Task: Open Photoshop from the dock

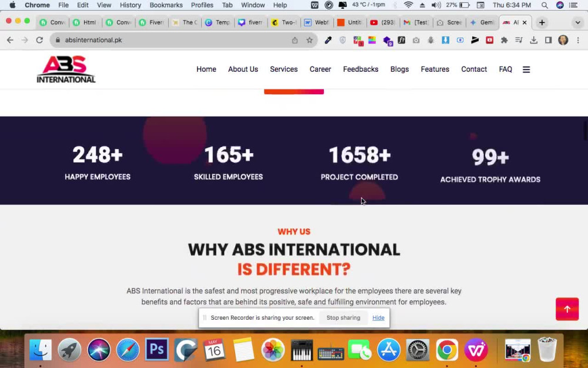Action: (x=157, y=349)
